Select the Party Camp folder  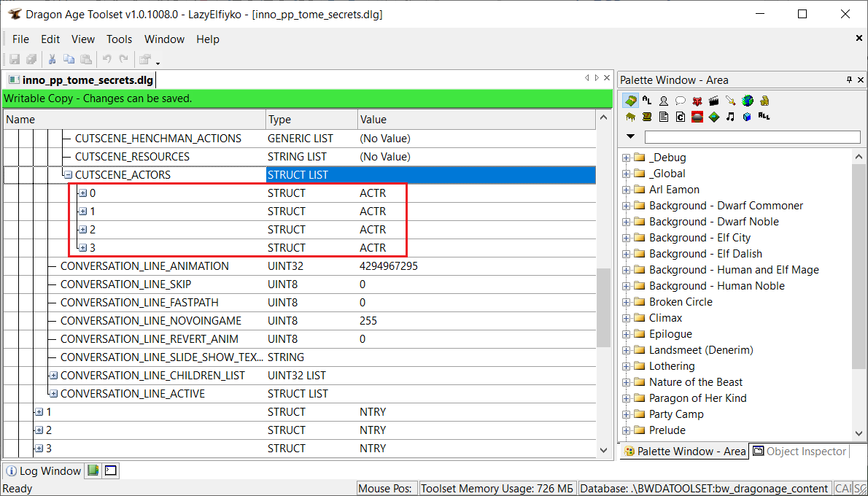(x=676, y=414)
